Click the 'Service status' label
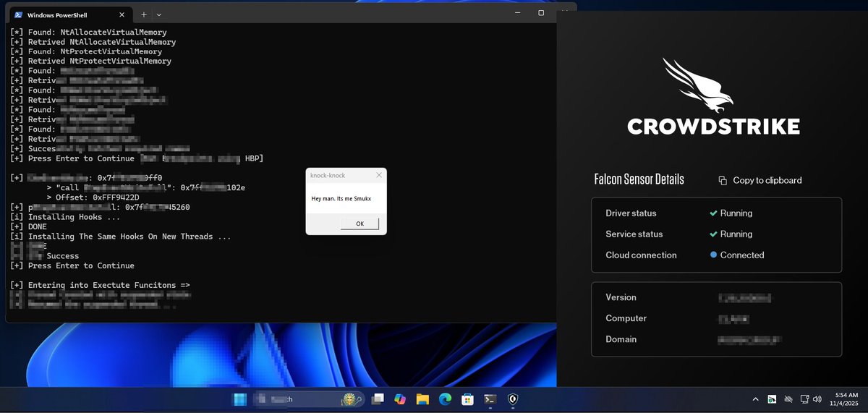The image size is (868, 413). click(634, 234)
